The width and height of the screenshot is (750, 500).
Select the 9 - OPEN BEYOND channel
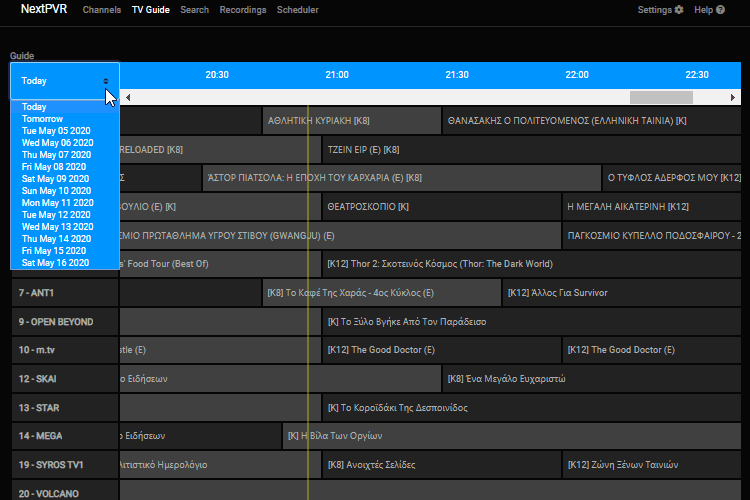pyautogui.click(x=65, y=322)
